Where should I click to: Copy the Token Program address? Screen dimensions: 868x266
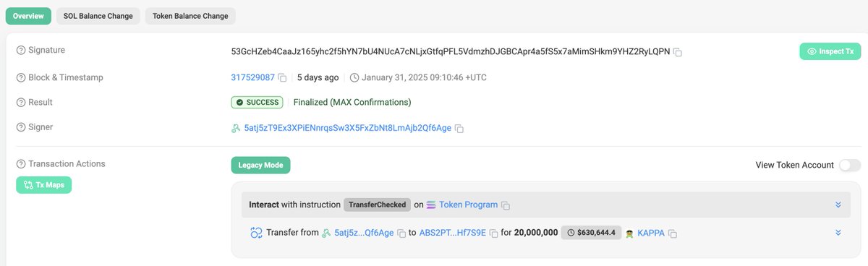click(x=506, y=205)
